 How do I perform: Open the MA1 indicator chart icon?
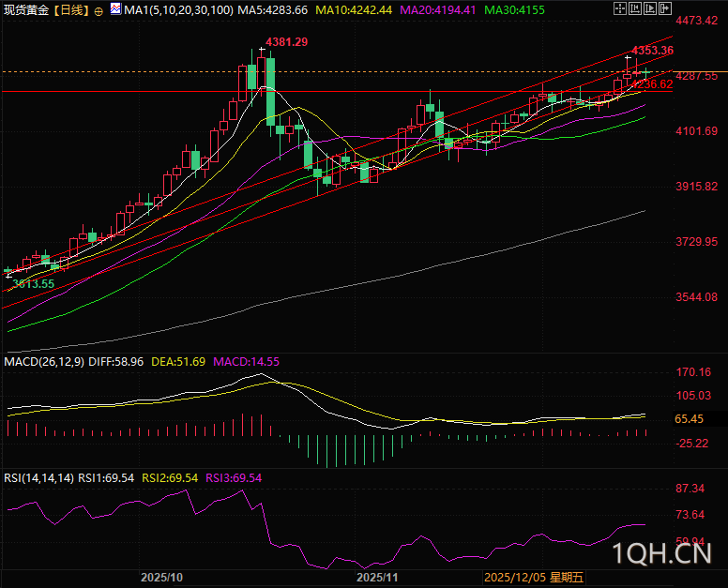[115, 8]
